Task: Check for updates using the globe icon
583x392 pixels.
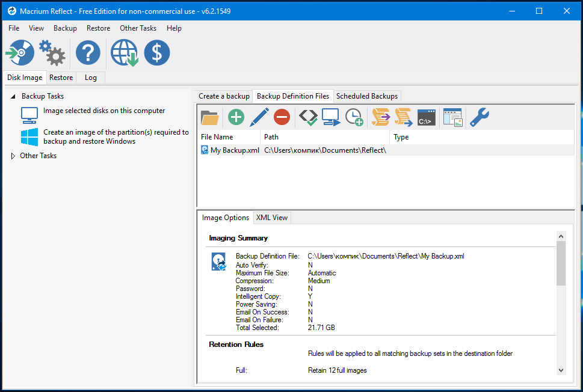Action: [125, 53]
